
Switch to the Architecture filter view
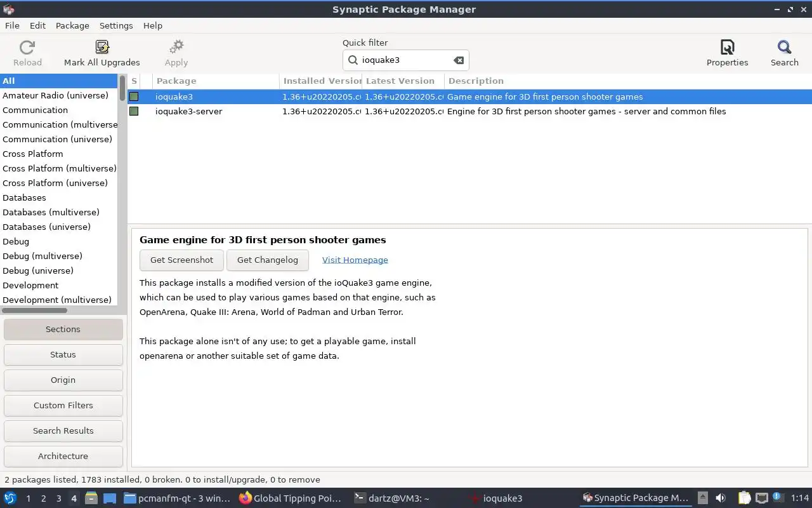click(63, 456)
